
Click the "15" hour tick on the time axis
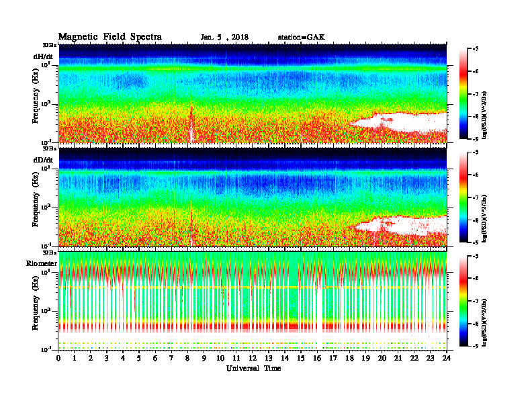pyautogui.click(x=301, y=358)
